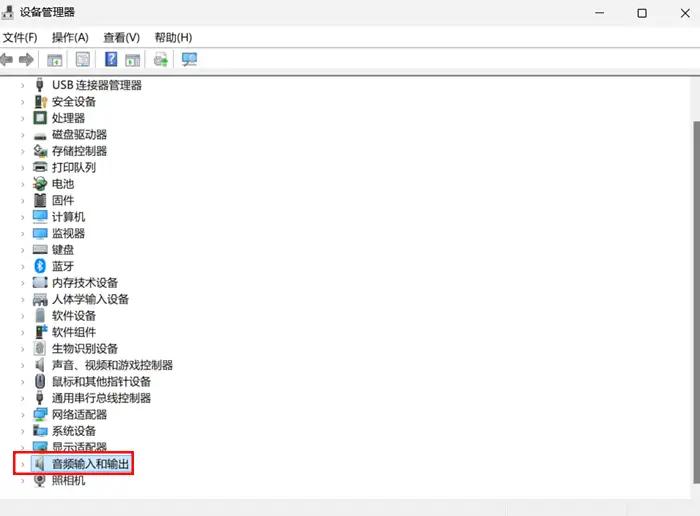Viewport: 700px width, 516px height.
Task: Select the 声音、视频和游戏控制器 item
Action: 112,365
